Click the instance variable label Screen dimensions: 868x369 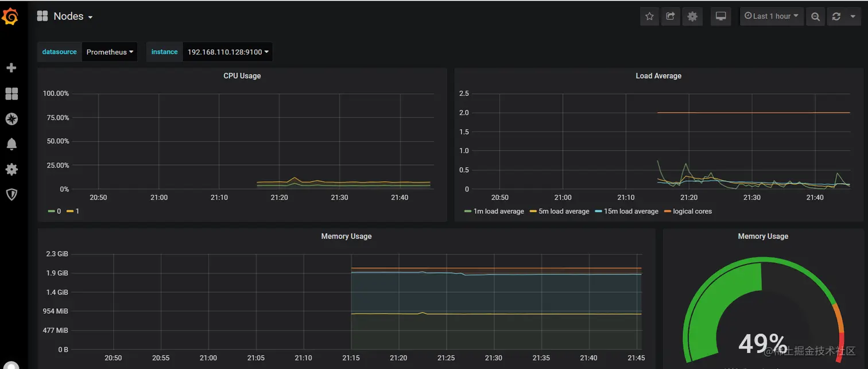click(x=164, y=52)
